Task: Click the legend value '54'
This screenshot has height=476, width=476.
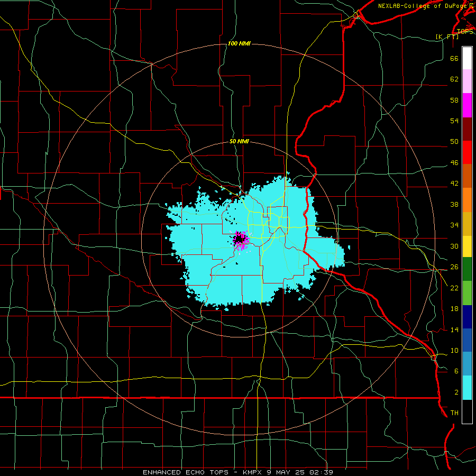Action: 454,121
